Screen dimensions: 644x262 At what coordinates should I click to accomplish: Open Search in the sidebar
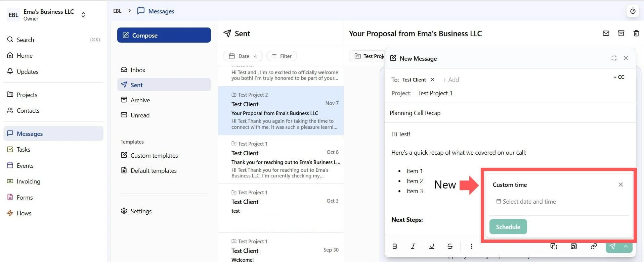click(x=53, y=40)
